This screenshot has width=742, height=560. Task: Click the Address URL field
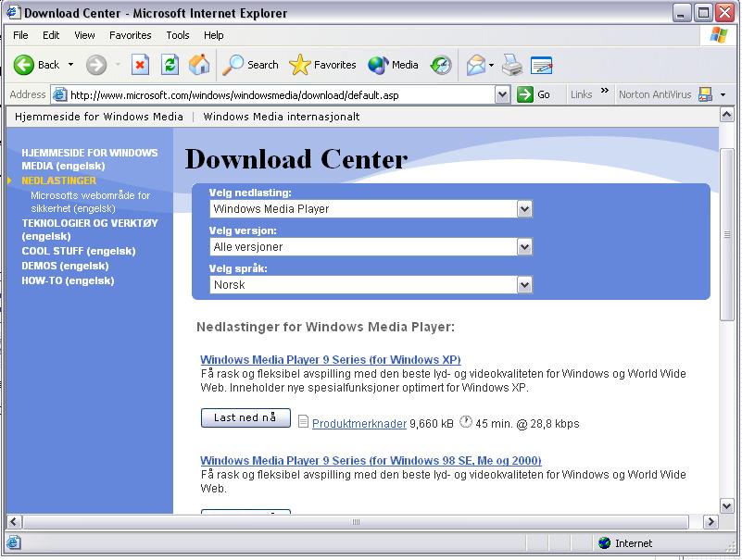(281, 95)
